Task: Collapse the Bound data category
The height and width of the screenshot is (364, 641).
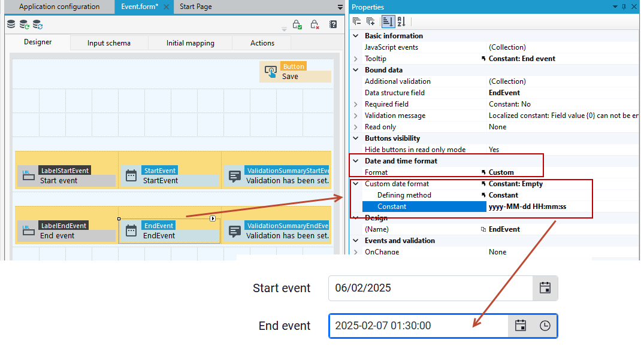Action: pos(356,70)
